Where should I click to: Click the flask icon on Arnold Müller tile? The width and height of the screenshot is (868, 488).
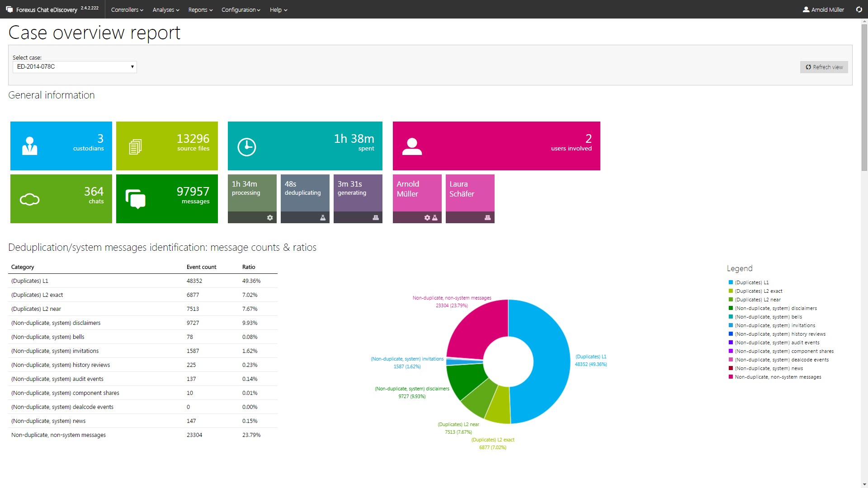(435, 218)
